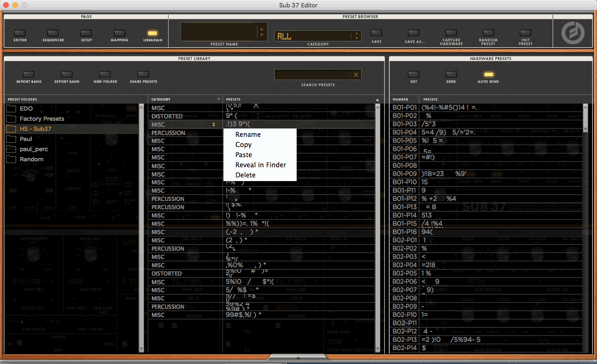Image resolution: width=597 pixels, height=364 pixels.
Task: Click the Random Preset button
Action: coord(488,33)
